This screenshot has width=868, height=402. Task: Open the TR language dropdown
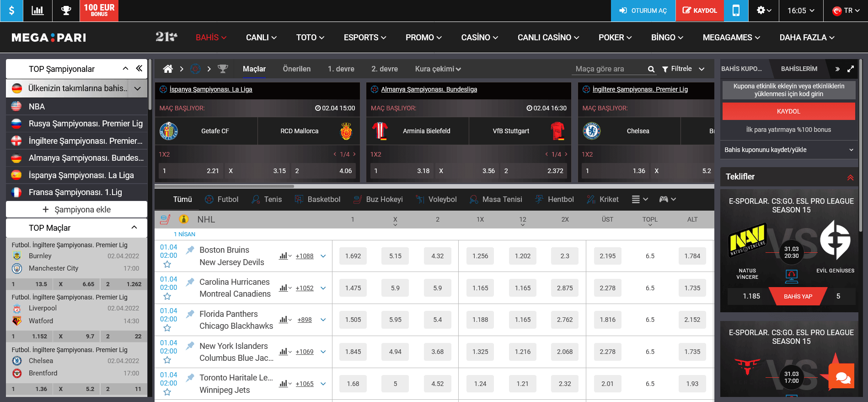pyautogui.click(x=846, y=11)
